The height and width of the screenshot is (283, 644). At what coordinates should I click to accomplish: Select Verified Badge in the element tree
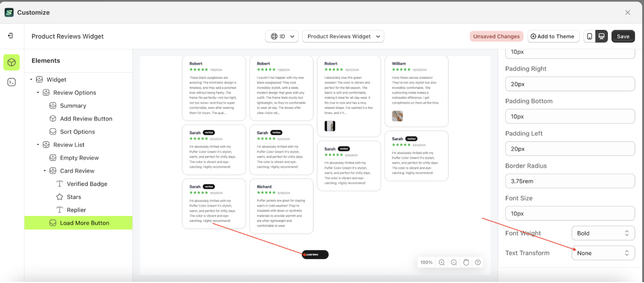[x=87, y=184]
